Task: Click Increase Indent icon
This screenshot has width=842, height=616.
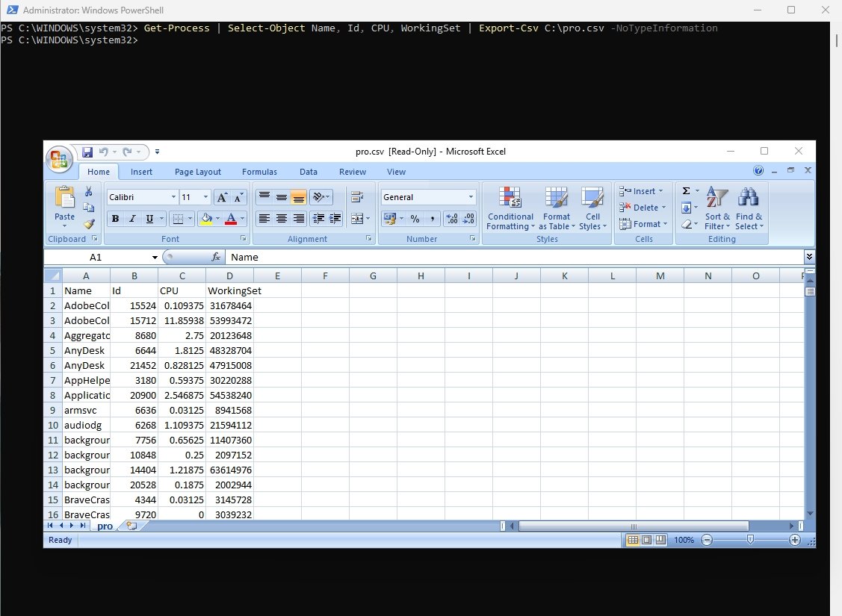Action: [x=335, y=218]
